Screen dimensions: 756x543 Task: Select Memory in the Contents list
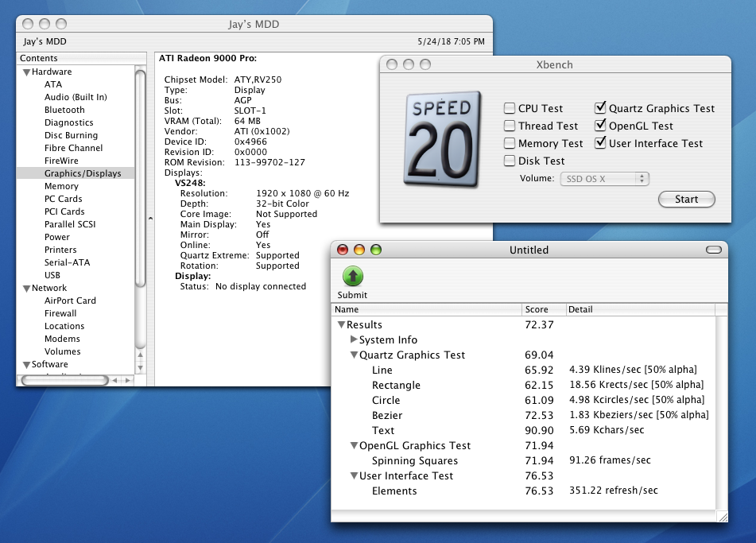61,186
